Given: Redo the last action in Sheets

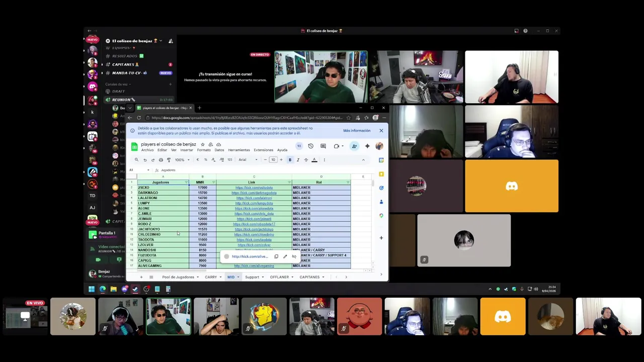Looking at the screenshot, I should coord(153,160).
